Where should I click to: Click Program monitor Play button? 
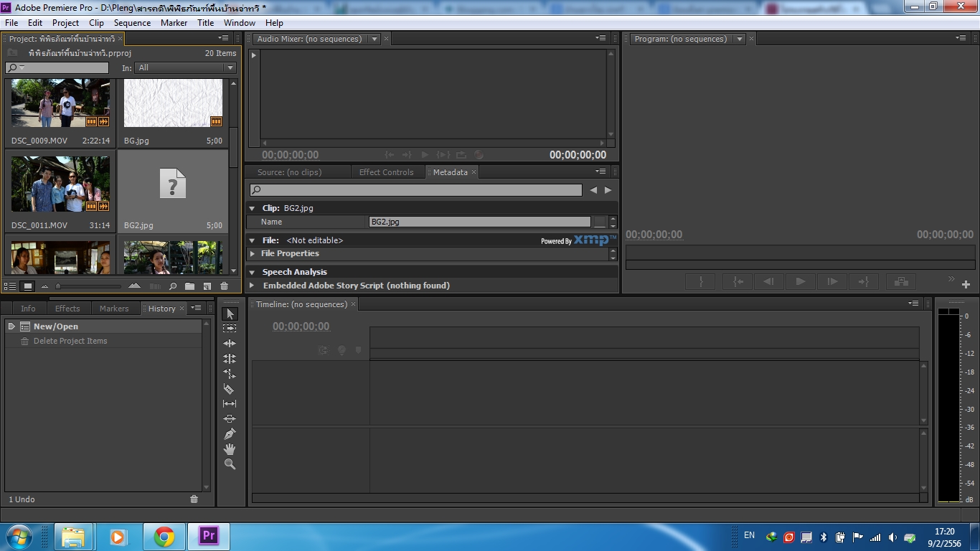800,282
